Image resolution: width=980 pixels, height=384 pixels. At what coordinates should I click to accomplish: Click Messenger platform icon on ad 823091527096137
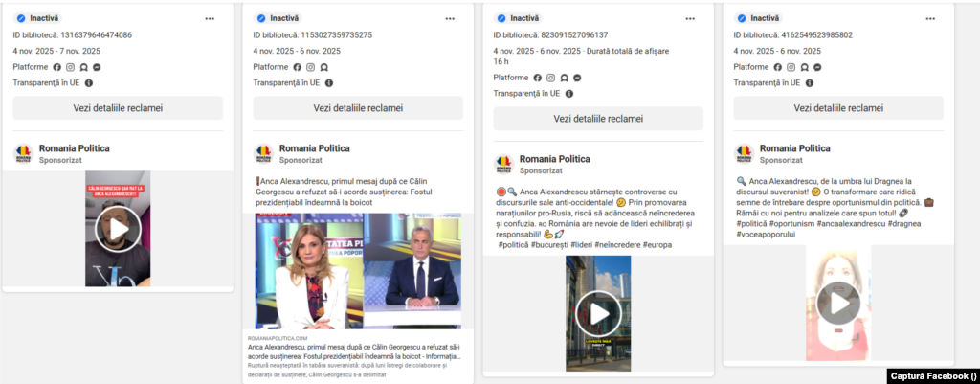[577, 78]
